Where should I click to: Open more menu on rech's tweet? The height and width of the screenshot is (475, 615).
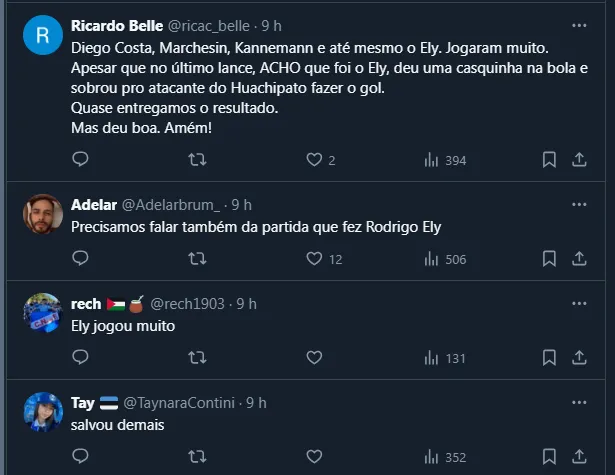(x=579, y=303)
